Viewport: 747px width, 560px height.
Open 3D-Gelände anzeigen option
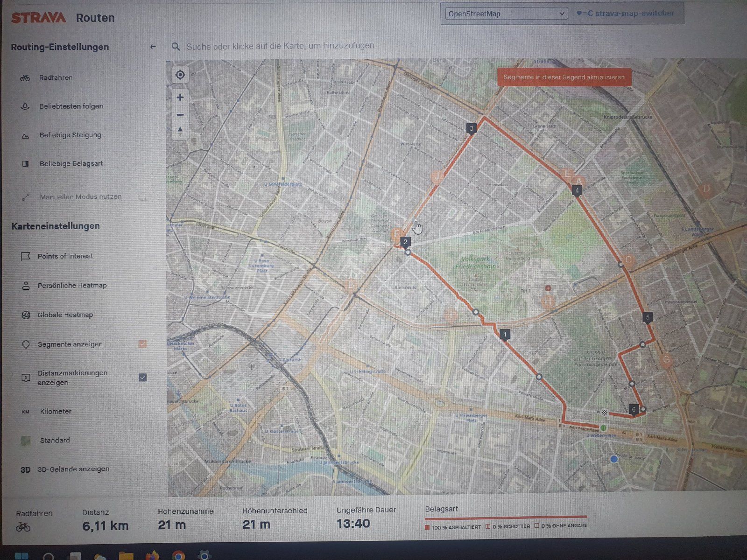pos(73,469)
